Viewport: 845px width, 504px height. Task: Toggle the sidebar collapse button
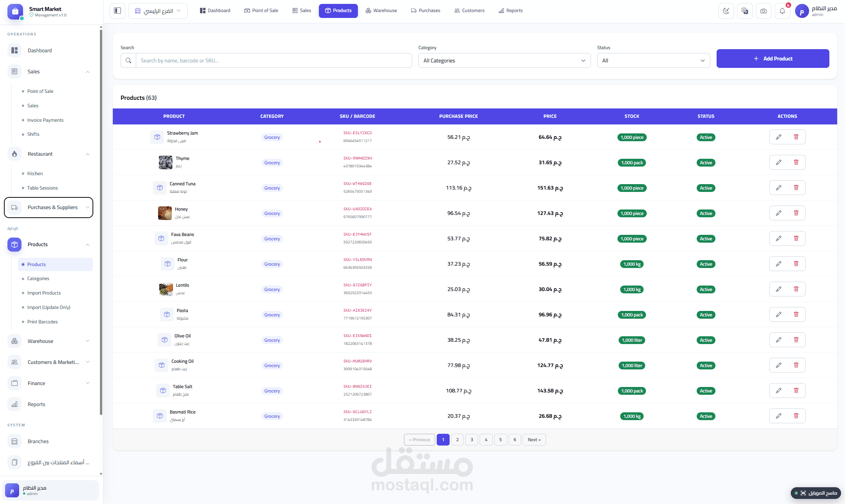[x=117, y=11]
